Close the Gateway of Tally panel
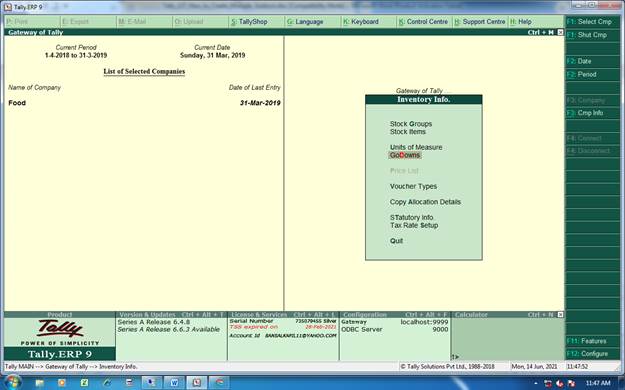Viewport: 625px width, 390px height. tap(560, 32)
